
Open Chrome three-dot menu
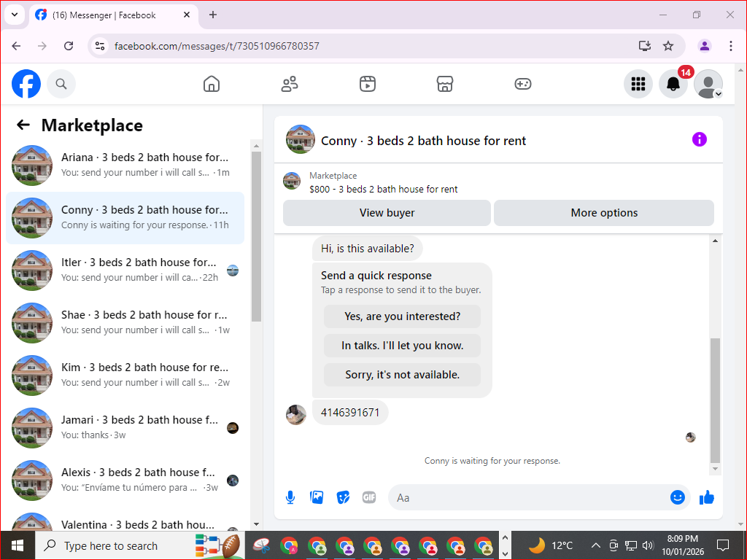pyautogui.click(x=731, y=46)
